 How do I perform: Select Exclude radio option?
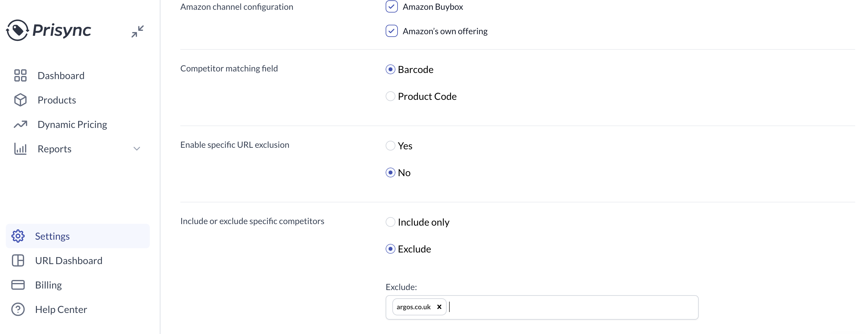(390, 249)
